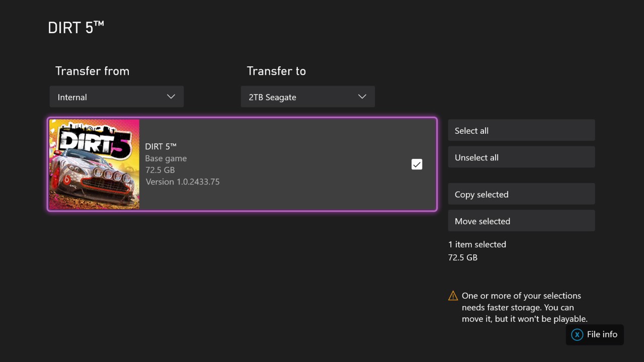This screenshot has width=644, height=362.
Task: Click the orange warning triangle icon
Action: (453, 296)
